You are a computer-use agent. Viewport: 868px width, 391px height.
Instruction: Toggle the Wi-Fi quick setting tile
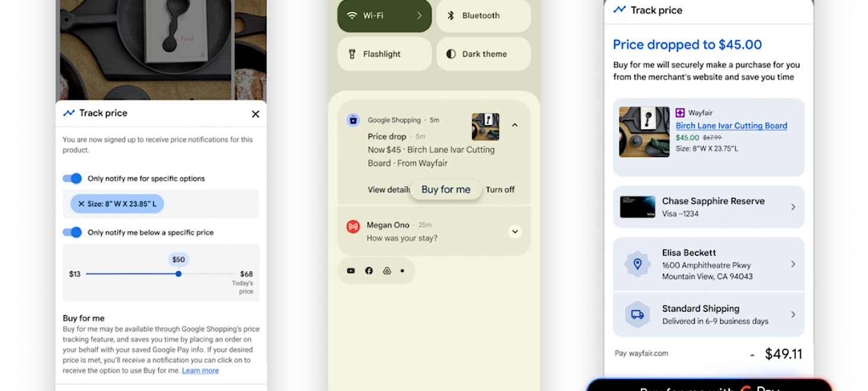point(384,15)
